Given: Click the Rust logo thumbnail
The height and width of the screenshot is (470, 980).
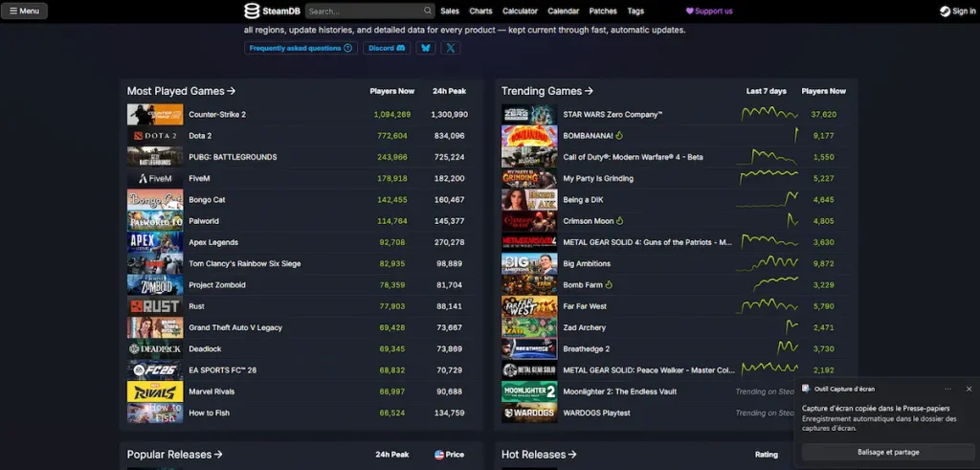Looking at the screenshot, I should pos(155,305).
